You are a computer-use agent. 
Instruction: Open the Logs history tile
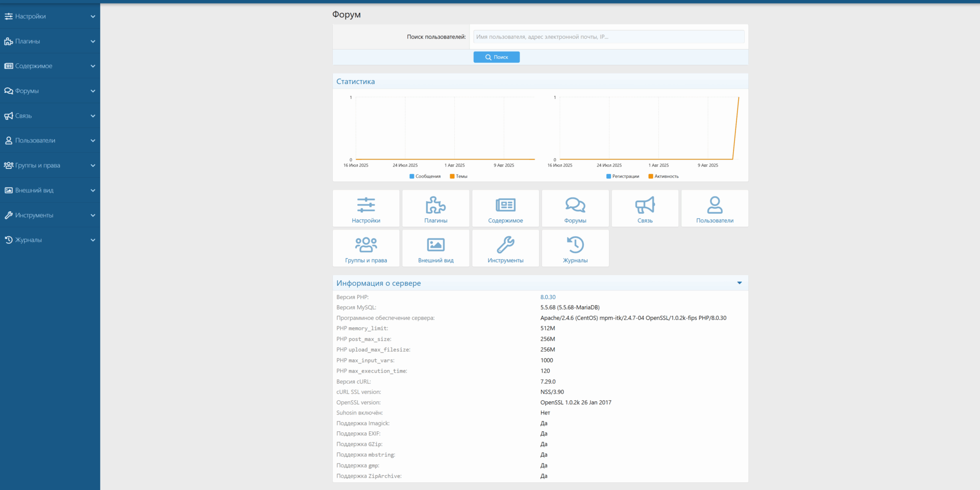click(575, 248)
